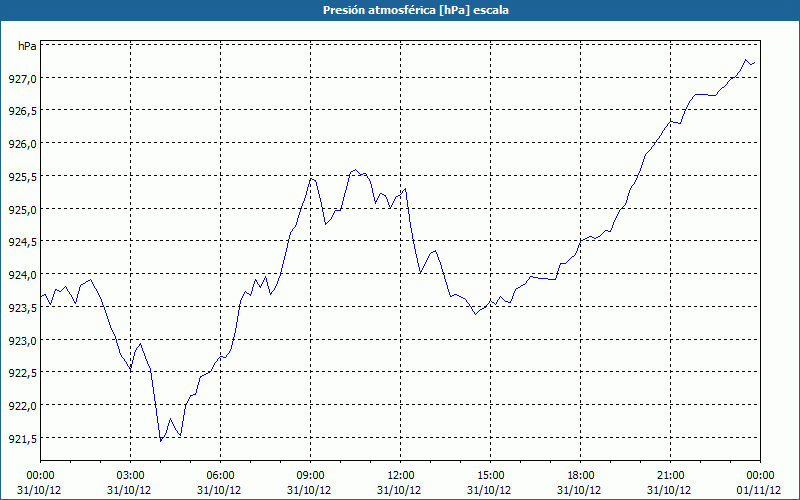Viewport: 800px width, 500px height.
Task: Click the hPa unit label
Action: [x=27, y=46]
